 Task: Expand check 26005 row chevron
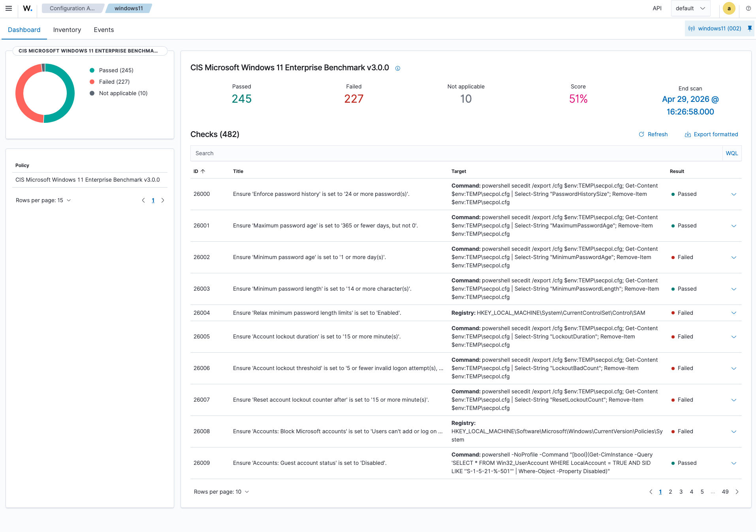(734, 336)
